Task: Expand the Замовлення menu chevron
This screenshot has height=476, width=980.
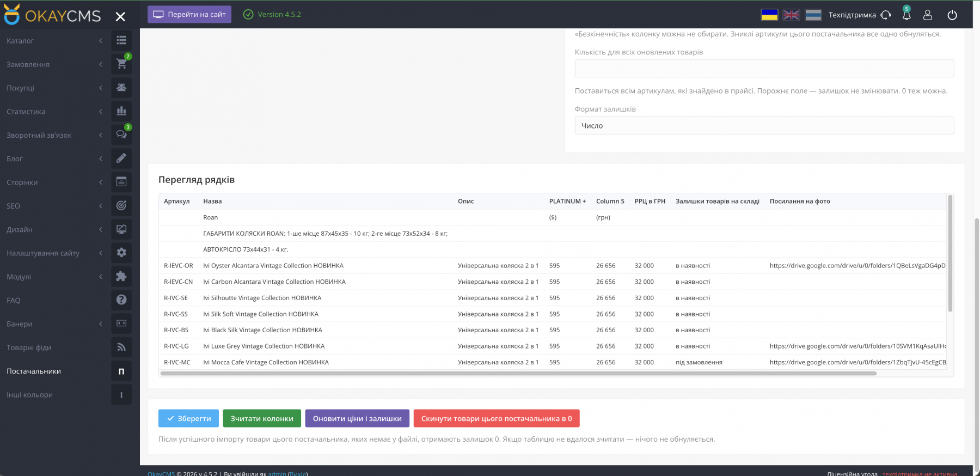Action: point(101,64)
